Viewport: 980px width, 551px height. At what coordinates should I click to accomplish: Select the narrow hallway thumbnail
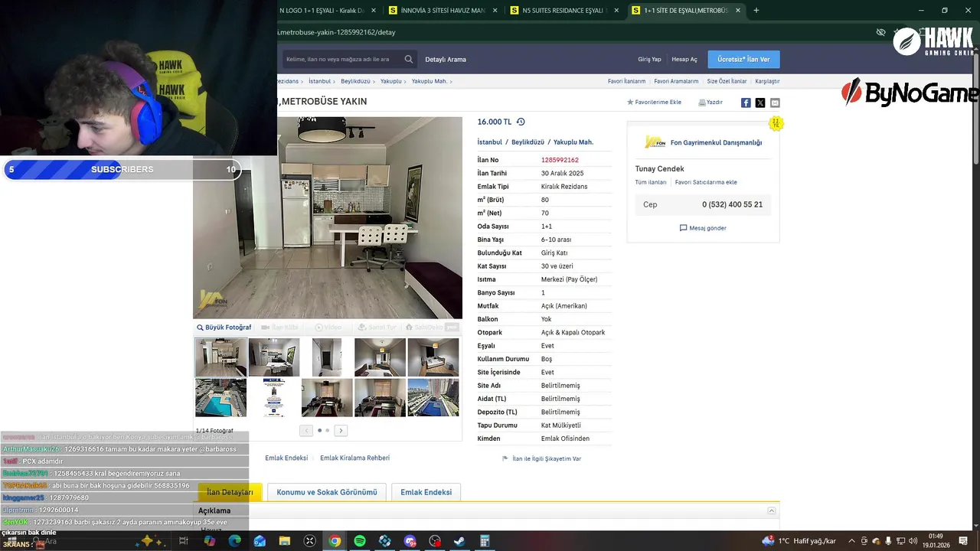pyautogui.click(x=327, y=357)
